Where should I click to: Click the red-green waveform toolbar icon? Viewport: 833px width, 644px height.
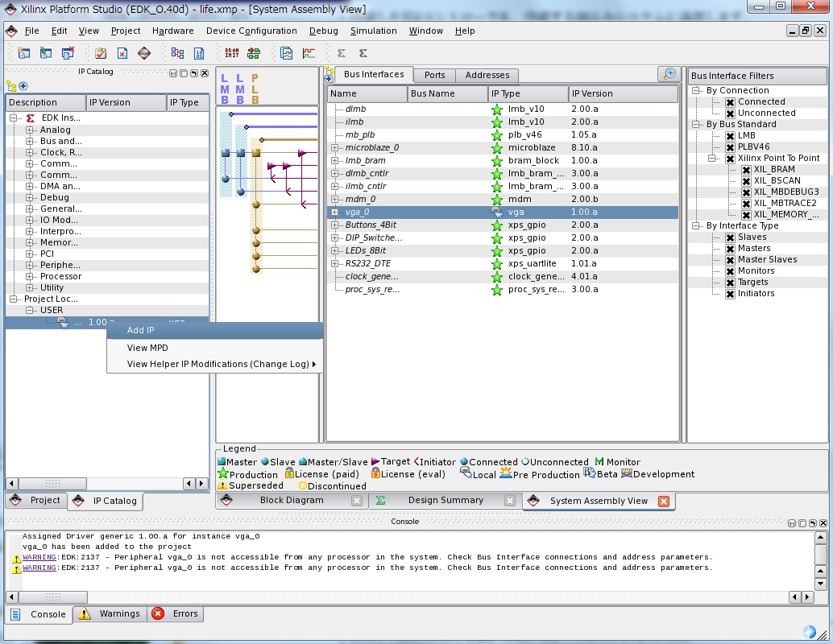click(309, 53)
